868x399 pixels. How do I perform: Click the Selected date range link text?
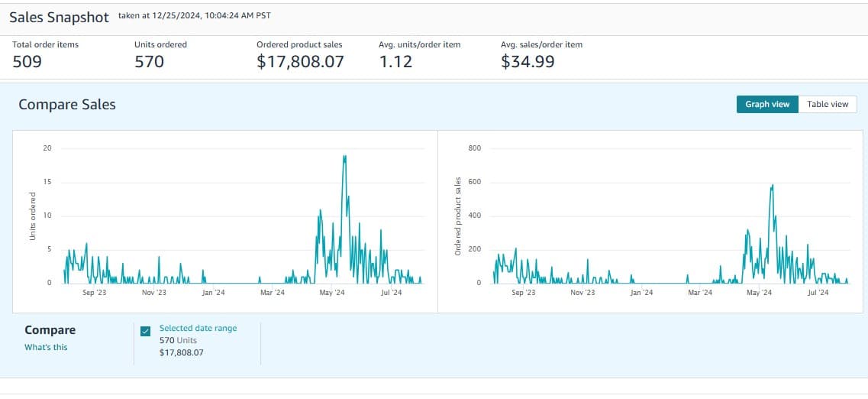click(198, 328)
